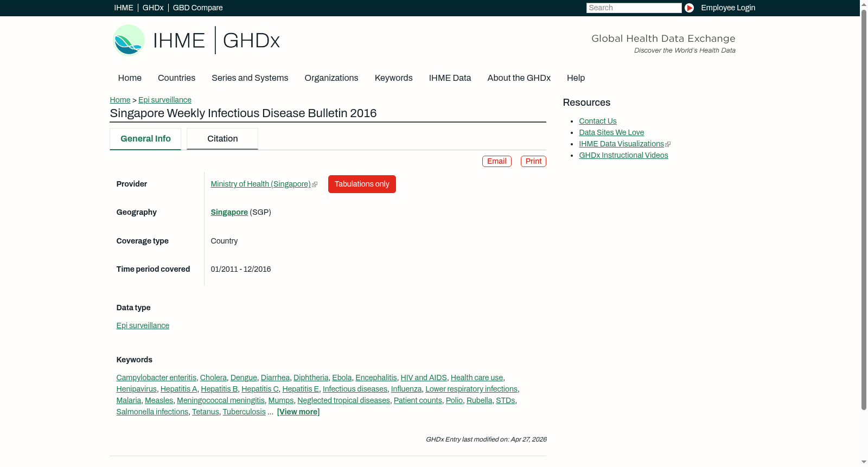Open GBD Compare in top bar
This screenshot has height=467, width=868.
pos(198,8)
